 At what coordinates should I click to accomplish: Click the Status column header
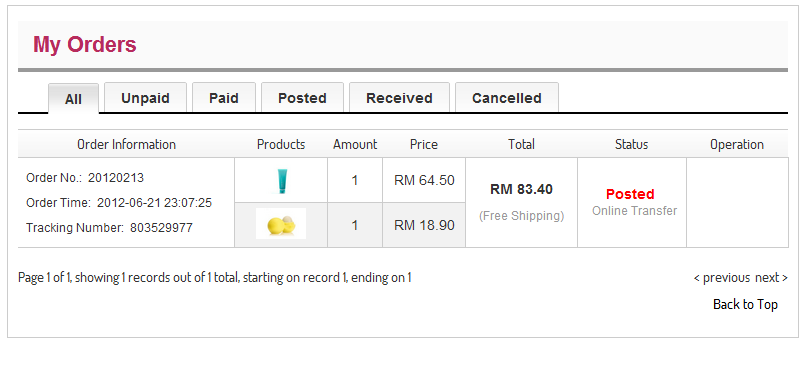coord(631,144)
